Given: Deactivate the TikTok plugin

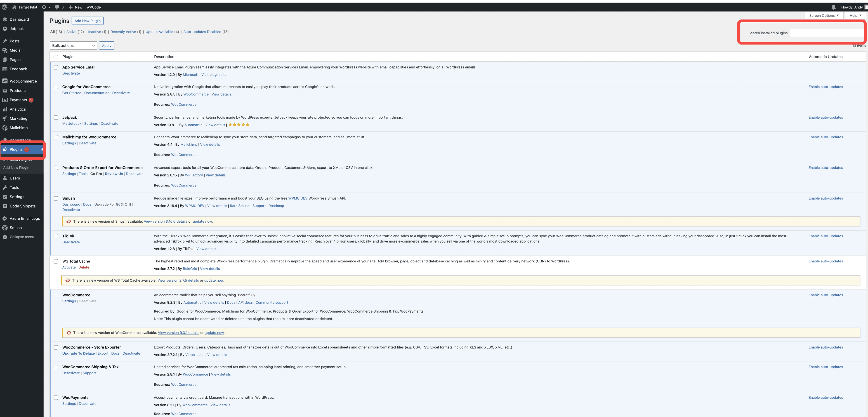Looking at the screenshot, I should (71, 242).
